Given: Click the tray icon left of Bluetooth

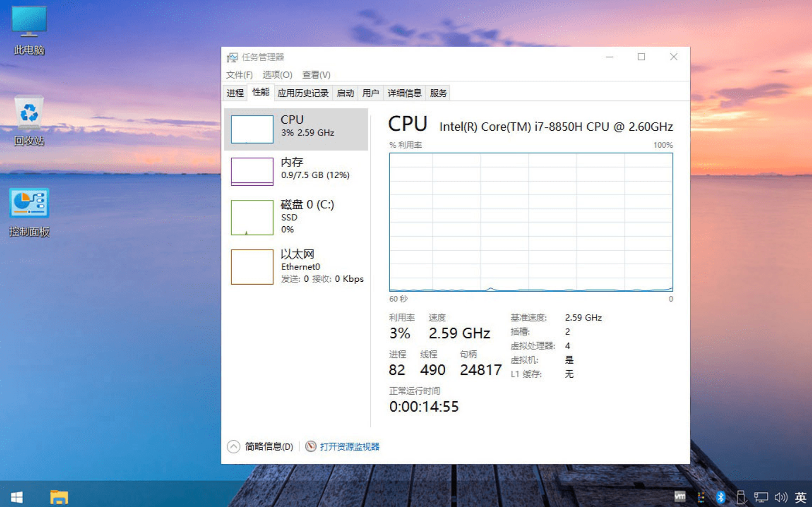Looking at the screenshot, I should pos(700,497).
